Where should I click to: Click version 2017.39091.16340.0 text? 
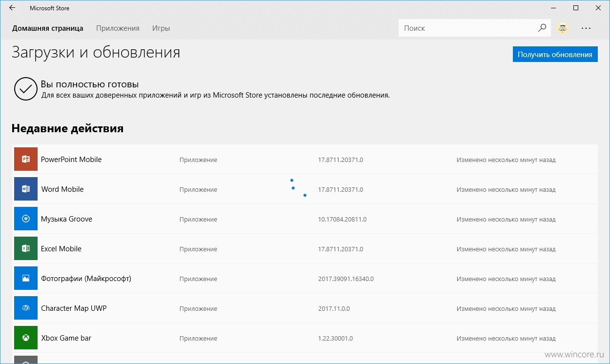point(346,279)
